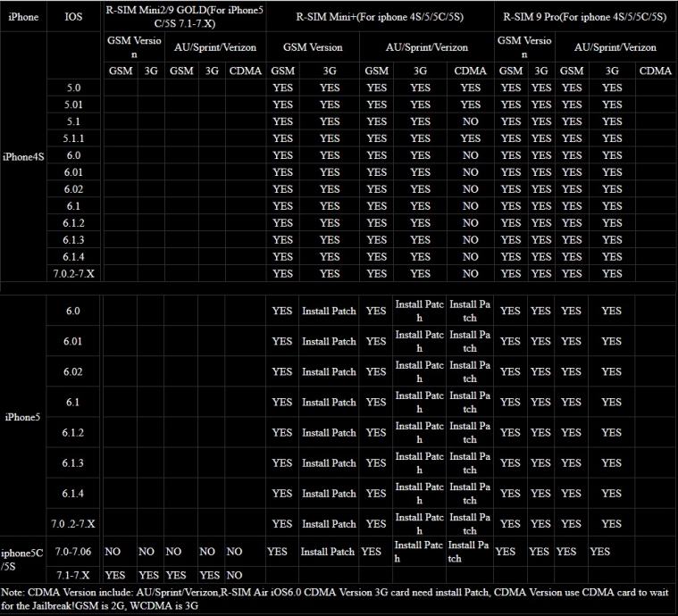Click iOS "6.1.4" in the iPhone4S section

pos(73,257)
